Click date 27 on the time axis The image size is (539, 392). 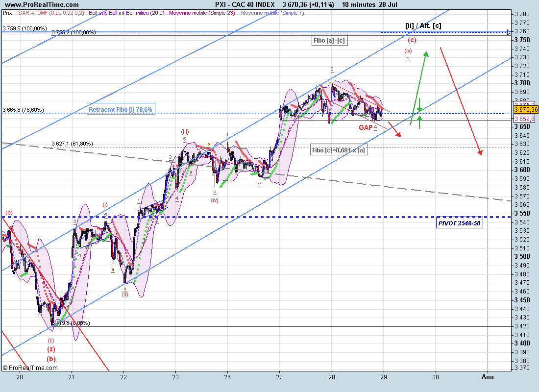(279, 377)
